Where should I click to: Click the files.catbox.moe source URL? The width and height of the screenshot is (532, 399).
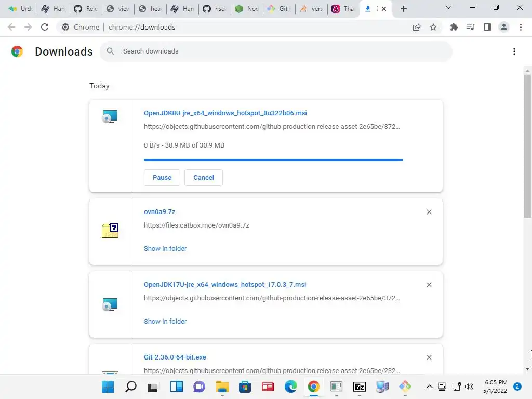click(x=196, y=225)
